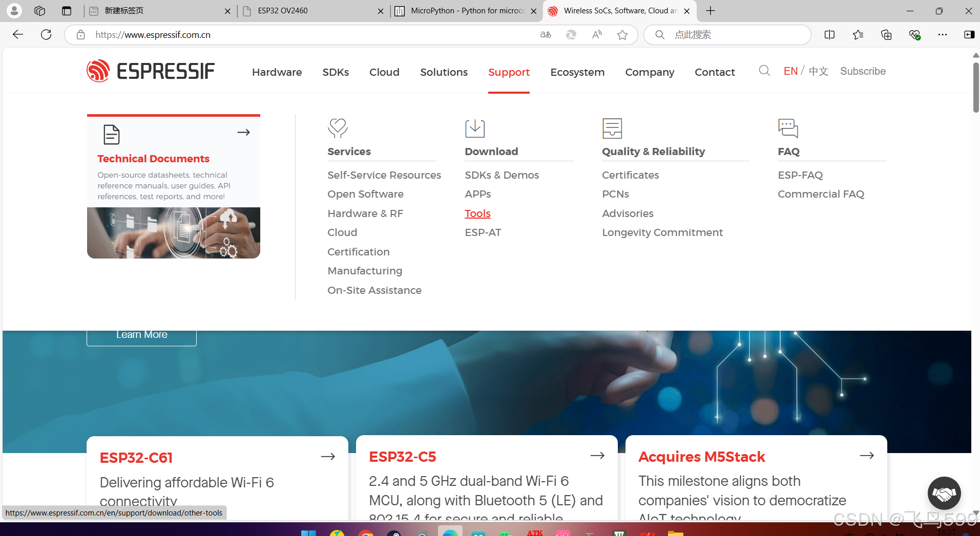The height and width of the screenshot is (536, 980).
Task: Click the Subscribe link
Action: pos(863,71)
